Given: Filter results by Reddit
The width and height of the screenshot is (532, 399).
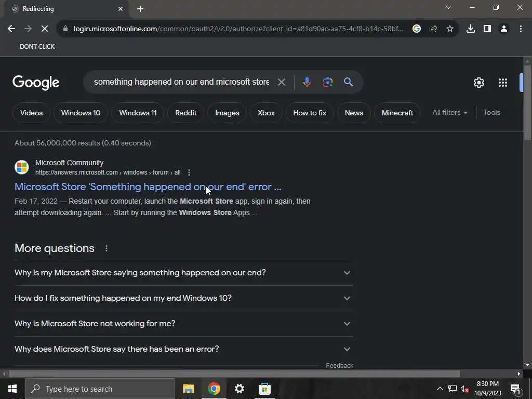Looking at the screenshot, I should pos(186,113).
